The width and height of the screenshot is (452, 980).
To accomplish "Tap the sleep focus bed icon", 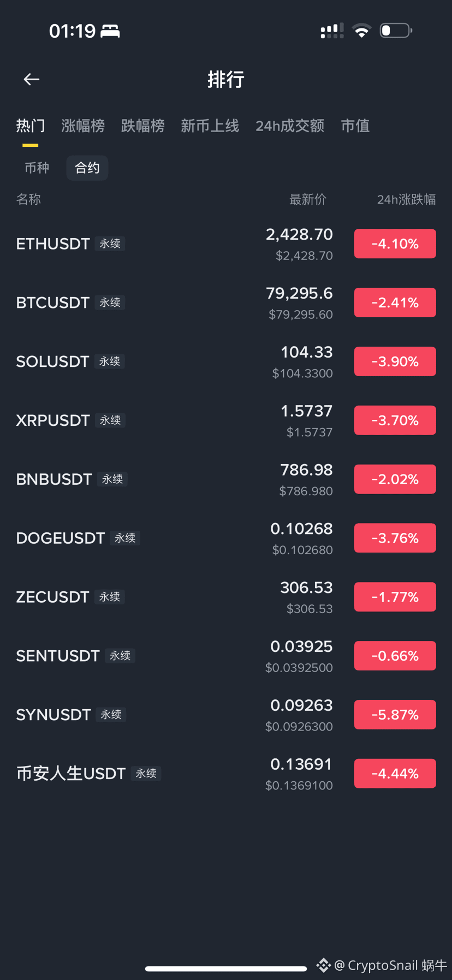I will [110, 31].
